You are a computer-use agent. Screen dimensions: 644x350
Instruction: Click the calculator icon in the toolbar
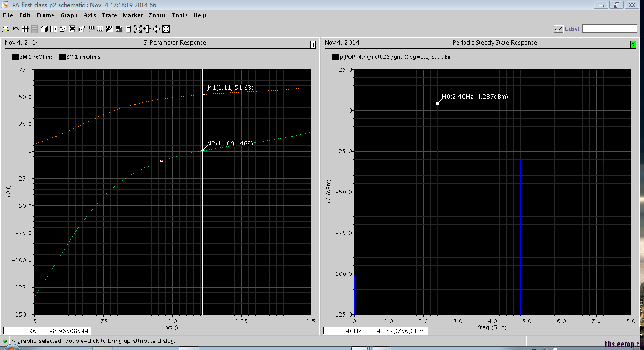click(x=128, y=29)
